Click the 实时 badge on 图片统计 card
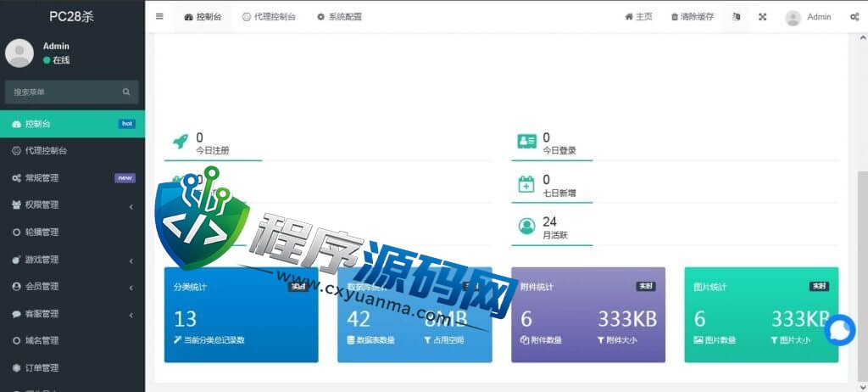The width and height of the screenshot is (868, 392). 820,287
